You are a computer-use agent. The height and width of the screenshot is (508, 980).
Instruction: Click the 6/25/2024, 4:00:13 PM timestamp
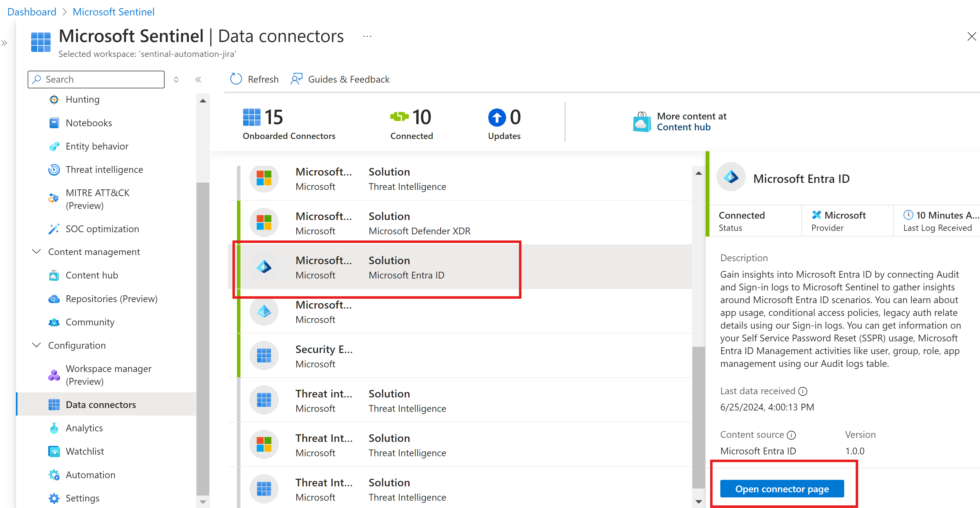click(767, 407)
